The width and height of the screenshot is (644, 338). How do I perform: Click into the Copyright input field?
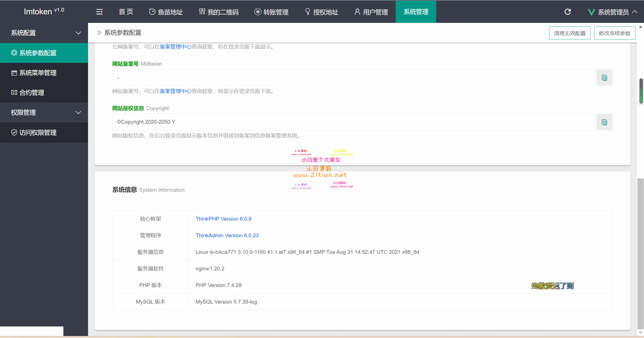click(x=354, y=122)
